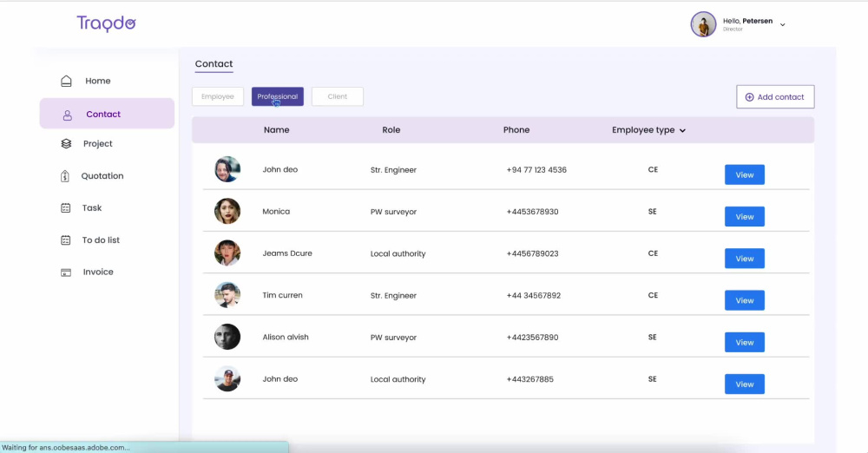Click the Contact page heading
This screenshot has width=868, height=453.
pyautogui.click(x=214, y=63)
